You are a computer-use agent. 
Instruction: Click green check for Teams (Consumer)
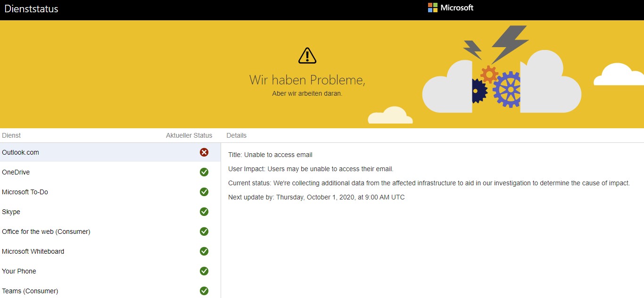(x=204, y=291)
